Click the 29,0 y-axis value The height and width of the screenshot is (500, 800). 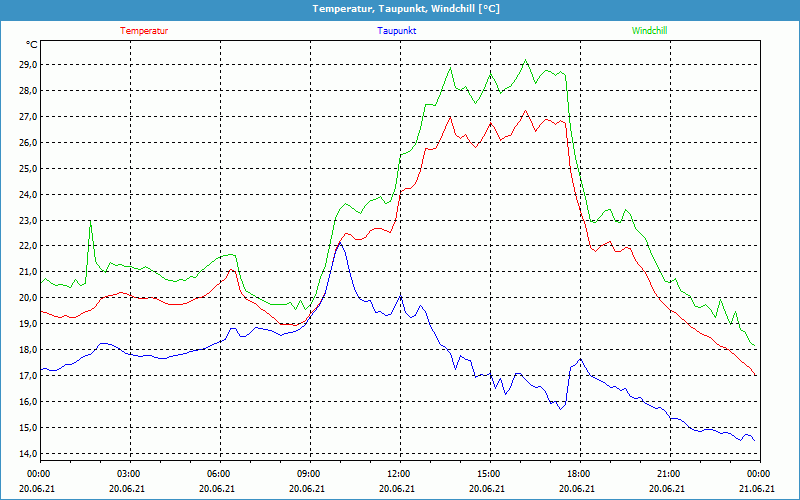(29, 65)
